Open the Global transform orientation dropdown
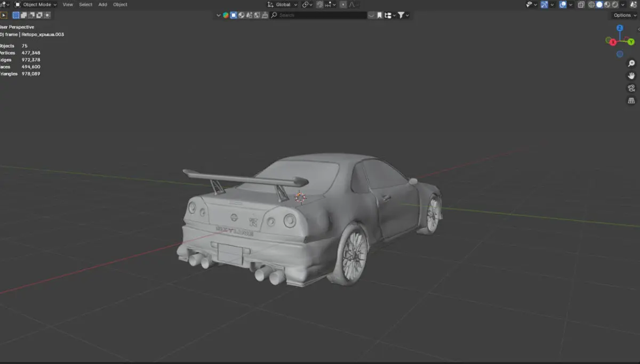 pos(282,4)
